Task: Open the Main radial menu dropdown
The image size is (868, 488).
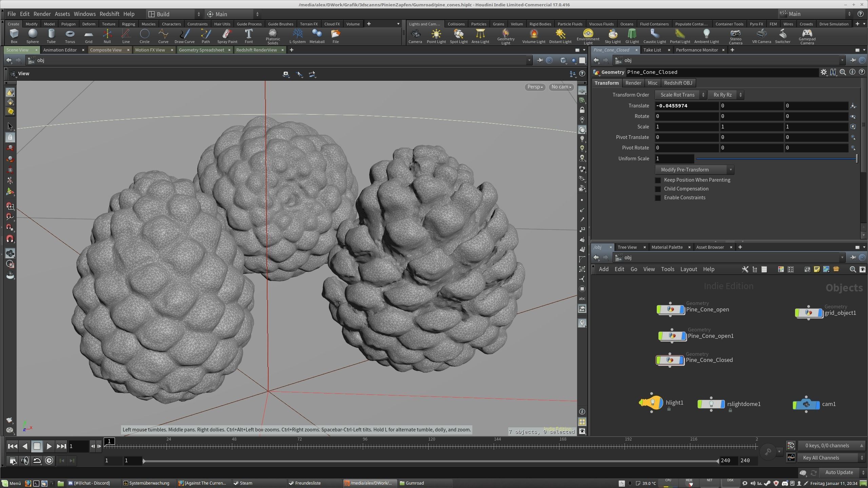Action: 233,14
